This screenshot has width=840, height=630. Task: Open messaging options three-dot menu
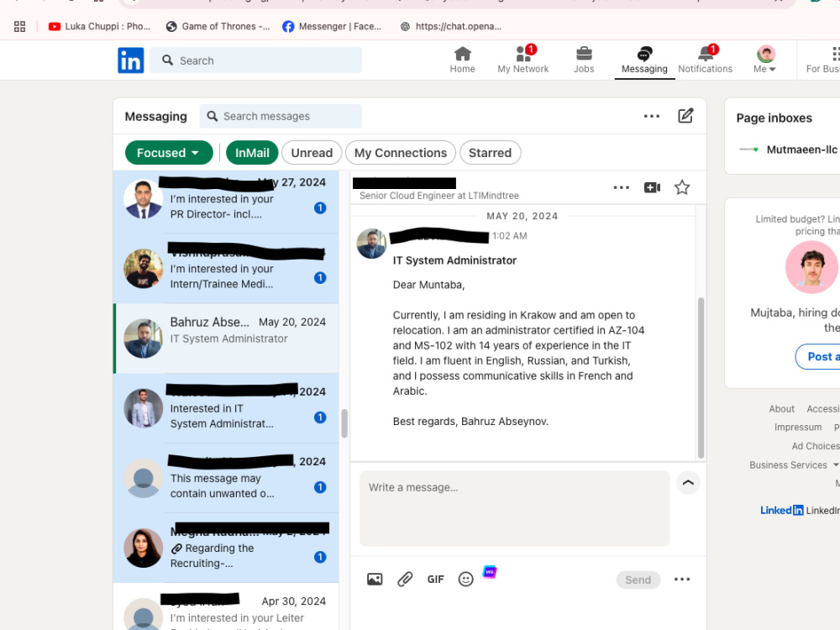pos(652,116)
